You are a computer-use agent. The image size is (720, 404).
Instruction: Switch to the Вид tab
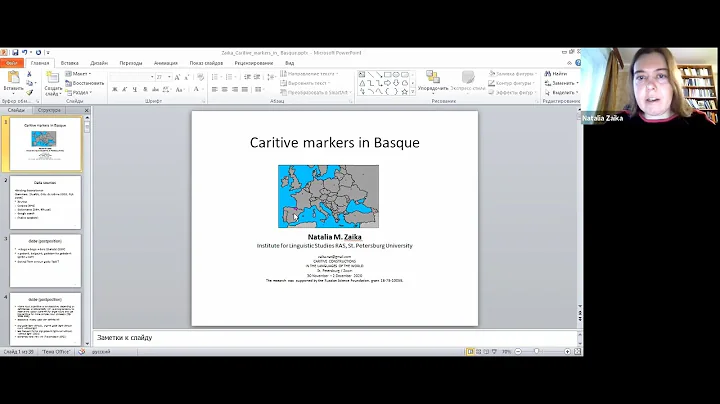(289, 63)
